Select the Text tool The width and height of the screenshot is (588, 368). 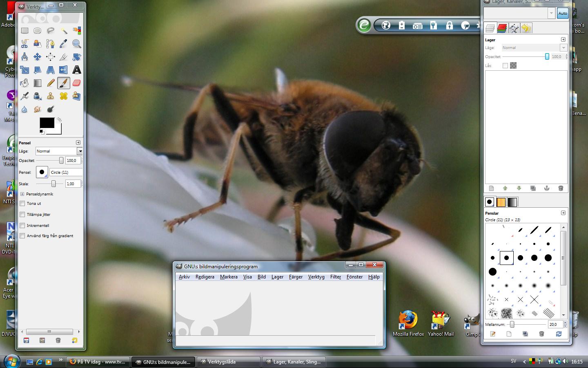click(76, 70)
